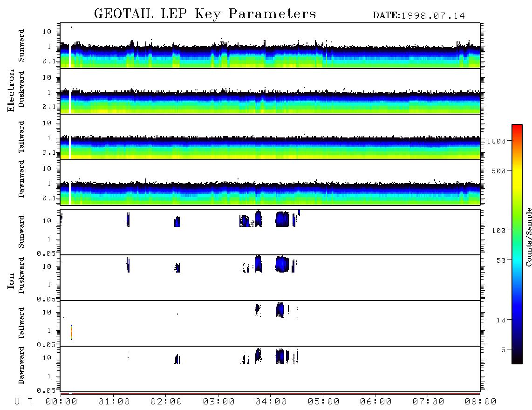Viewport: 532px width, 410px height.
Task: Click the colorbar's 10 tick label
Action: click(501, 320)
